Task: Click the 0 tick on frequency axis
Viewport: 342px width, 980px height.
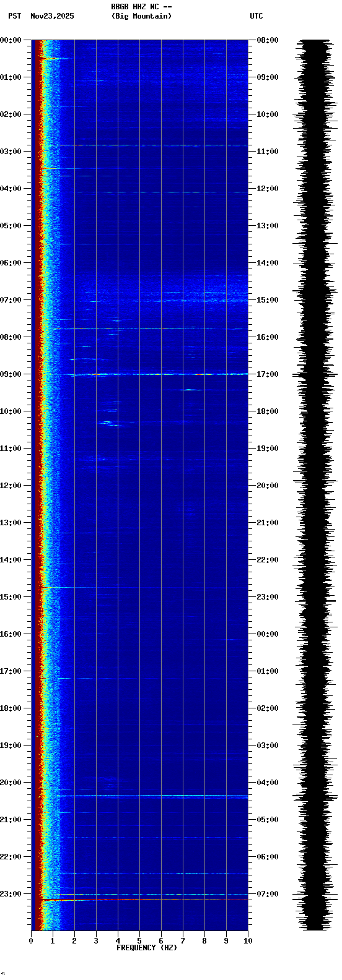Action: pyautogui.click(x=31, y=941)
